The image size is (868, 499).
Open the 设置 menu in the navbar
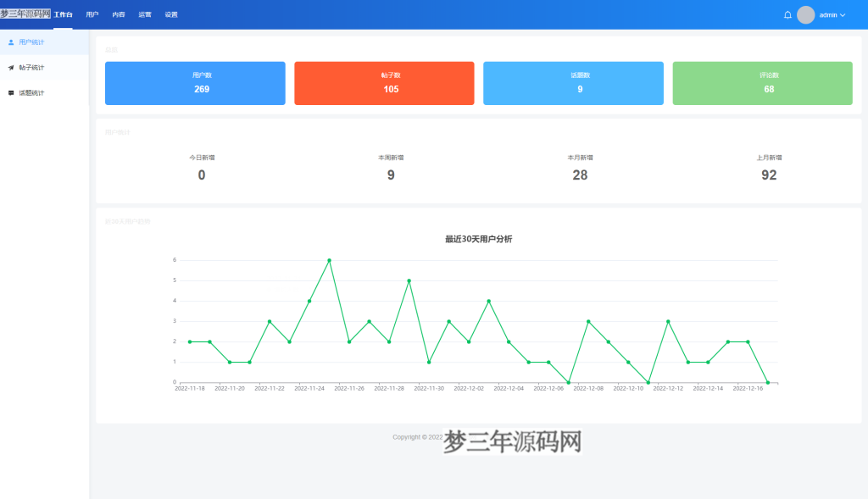pyautogui.click(x=170, y=14)
